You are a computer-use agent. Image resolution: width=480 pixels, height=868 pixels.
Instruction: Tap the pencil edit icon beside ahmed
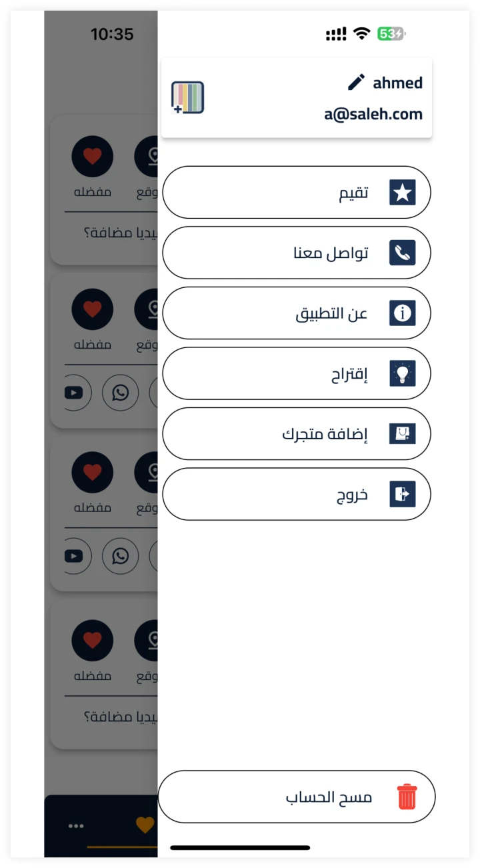[x=357, y=82]
